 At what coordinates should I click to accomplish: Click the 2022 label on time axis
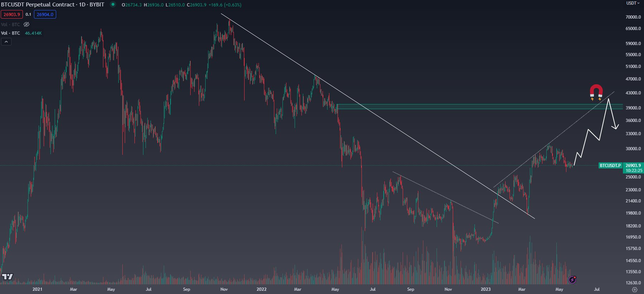pos(261,289)
